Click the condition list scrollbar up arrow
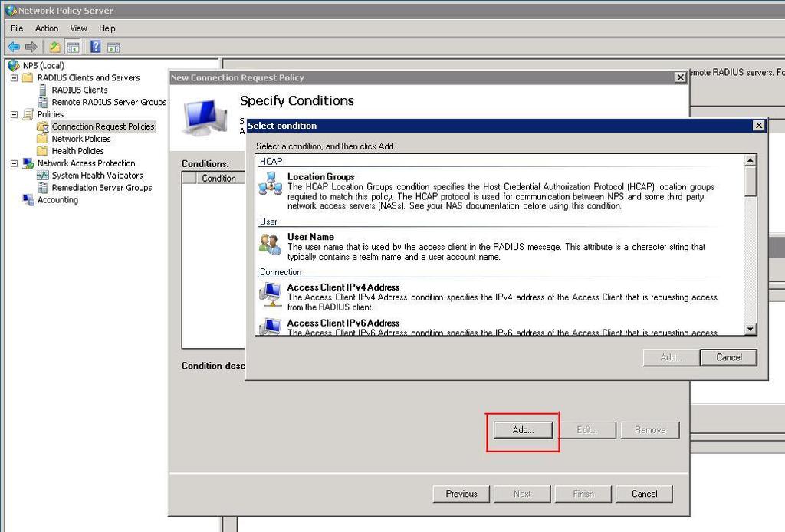The image size is (785, 532). (750, 160)
